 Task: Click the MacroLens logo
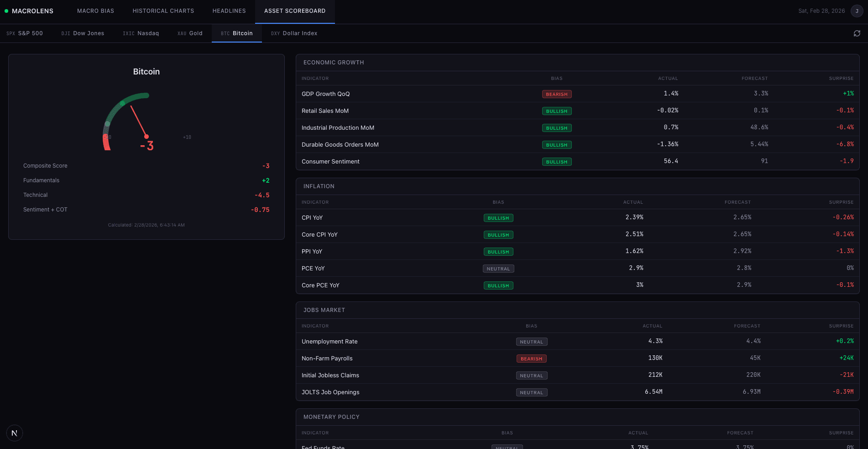coord(29,11)
